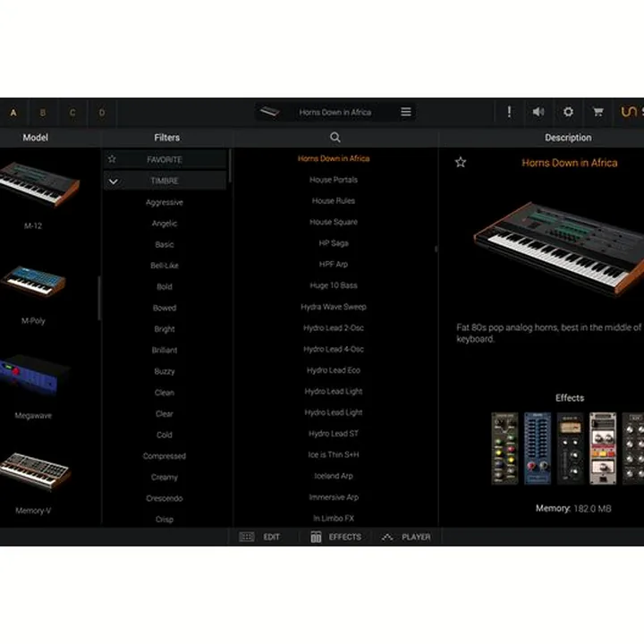
Task: Select the Bowed timbre filter
Action: pos(165,308)
